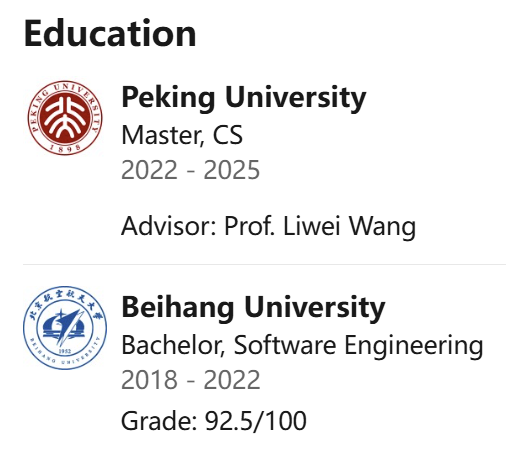Click the word Engineering in degree line
This screenshot has width=506, height=455.
pyautogui.click(x=414, y=346)
